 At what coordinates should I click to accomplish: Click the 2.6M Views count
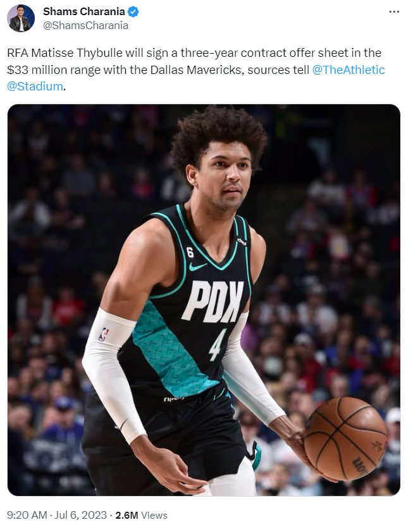pos(141,515)
